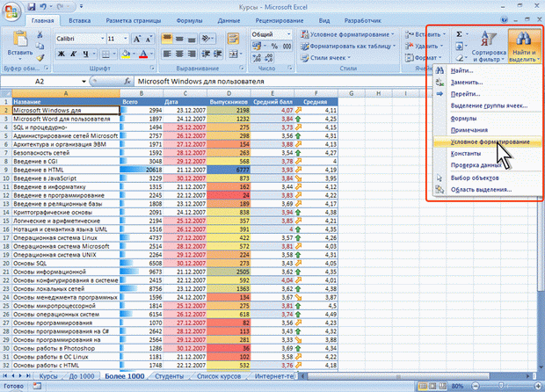The image size is (545, 392).
Task: Choose Заменить... in the dropdown menu
Action: pyautogui.click(x=488, y=83)
